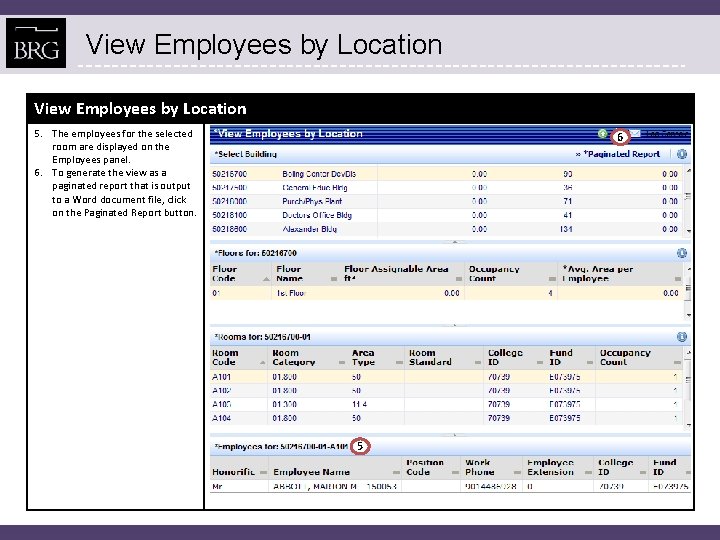Open the Floors panel gear icon

(682, 253)
